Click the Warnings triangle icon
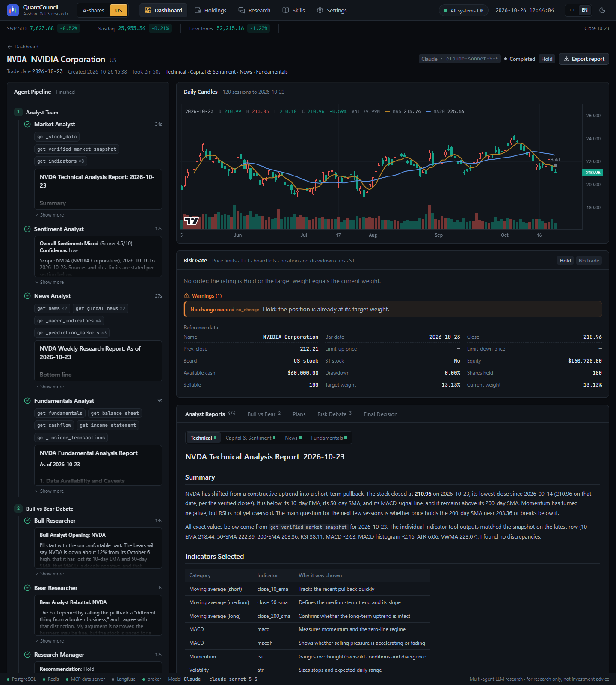 187,296
